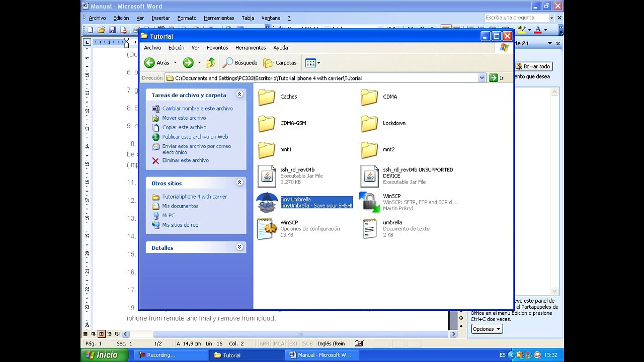This screenshot has width=644, height=362.
Task: Select the 3.270 KB ssh_rd_rev04b jar file icon
Action: pos(267,176)
